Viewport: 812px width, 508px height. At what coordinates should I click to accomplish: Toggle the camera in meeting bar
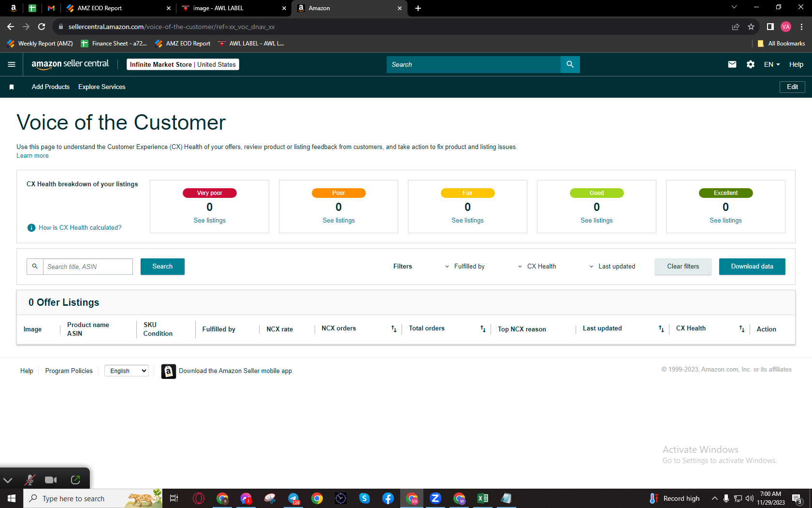pos(51,480)
